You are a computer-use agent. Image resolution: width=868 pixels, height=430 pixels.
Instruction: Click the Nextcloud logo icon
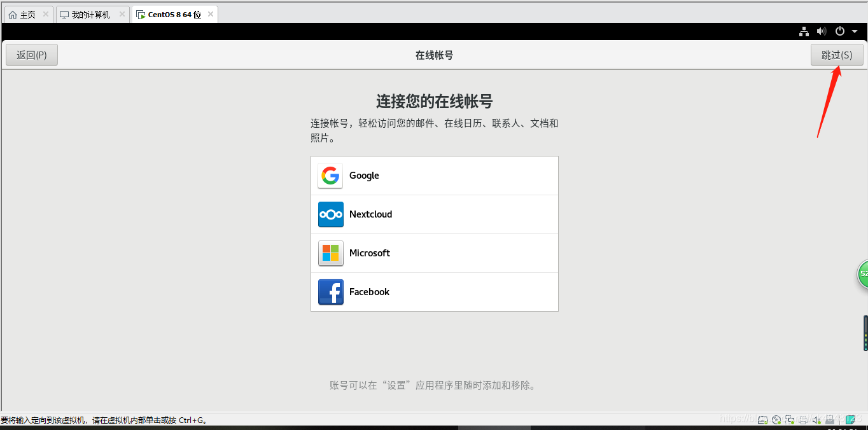(330, 214)
